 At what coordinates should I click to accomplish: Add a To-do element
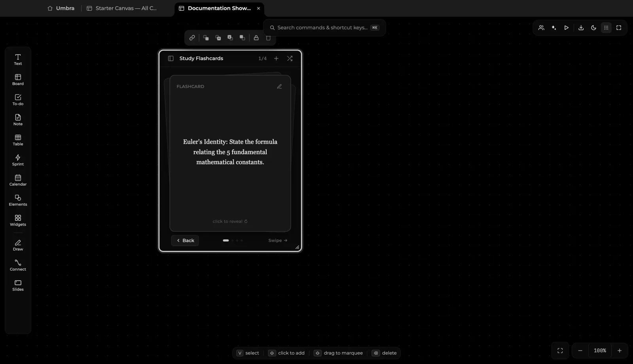[18, 100]
